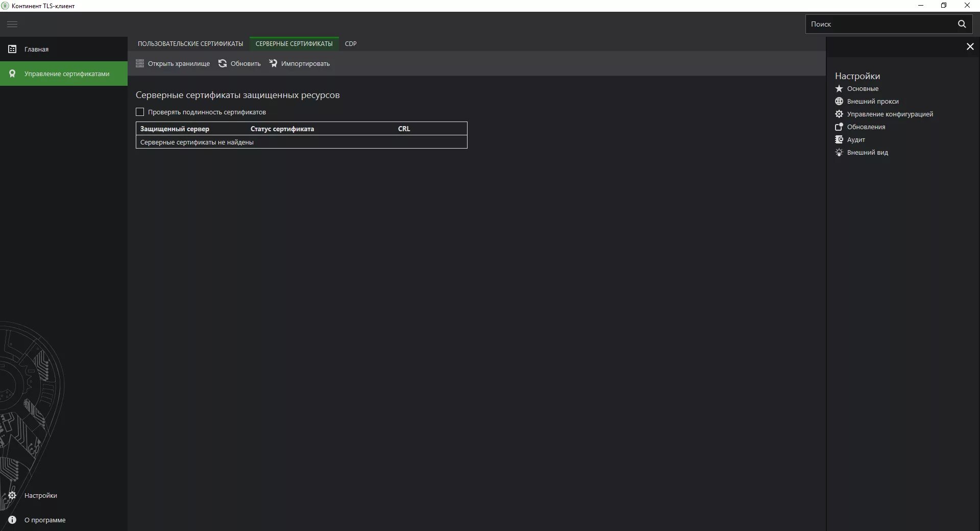980x531 pixels.
Task: Click the Основные star icon
Action: 839,88
